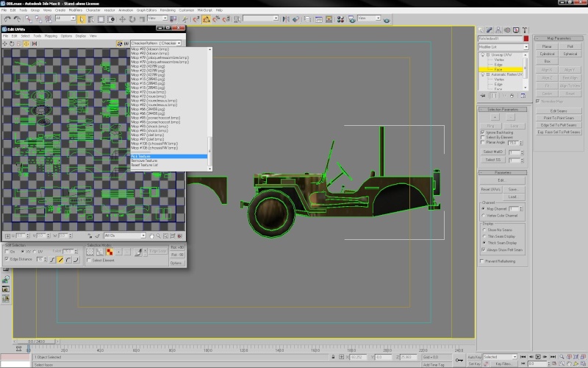588x368 pixels.
Task: Toggle the Edge Distance checkbox
Action: pyautogui.click(x=7, y=259)
